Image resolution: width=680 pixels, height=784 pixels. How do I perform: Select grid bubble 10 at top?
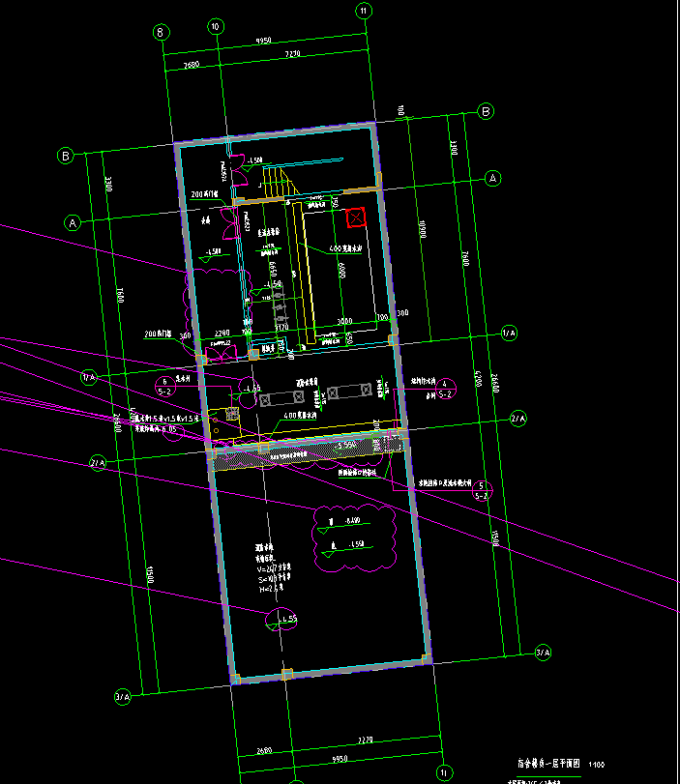pyautogui.click(x=215, y=26)
